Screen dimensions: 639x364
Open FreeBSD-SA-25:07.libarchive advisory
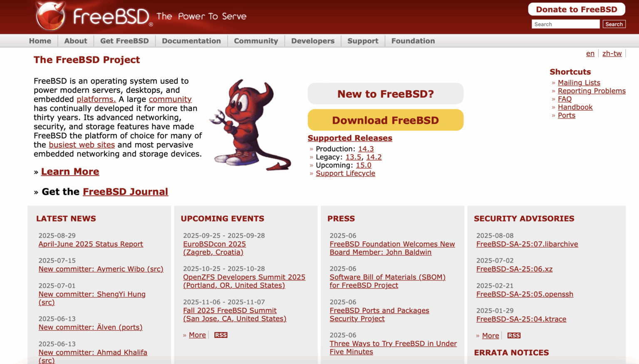click(527, 244)
